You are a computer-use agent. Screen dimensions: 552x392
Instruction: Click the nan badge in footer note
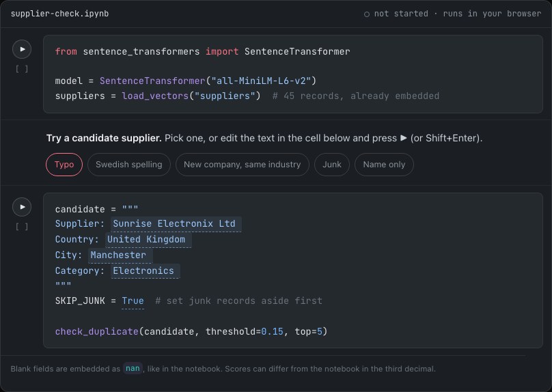[133, 368]
